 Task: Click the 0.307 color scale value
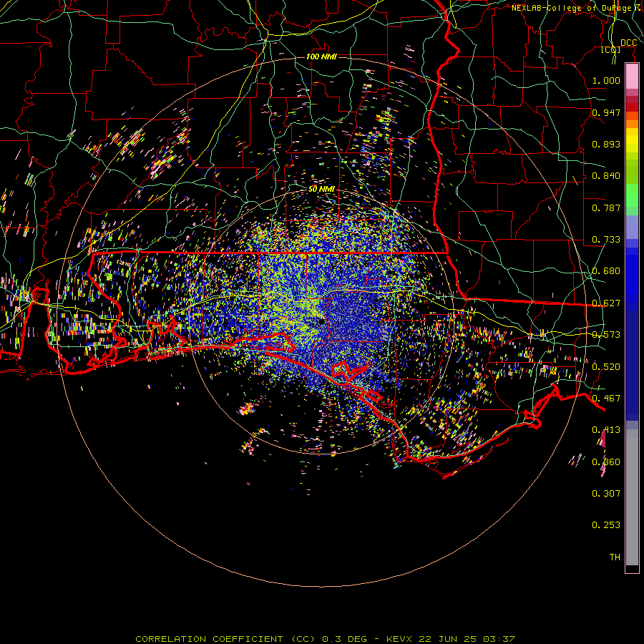point(606,494)
